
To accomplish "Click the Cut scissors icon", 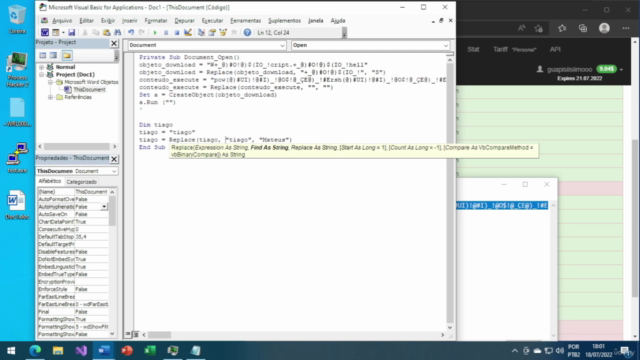I will (85, 33).
